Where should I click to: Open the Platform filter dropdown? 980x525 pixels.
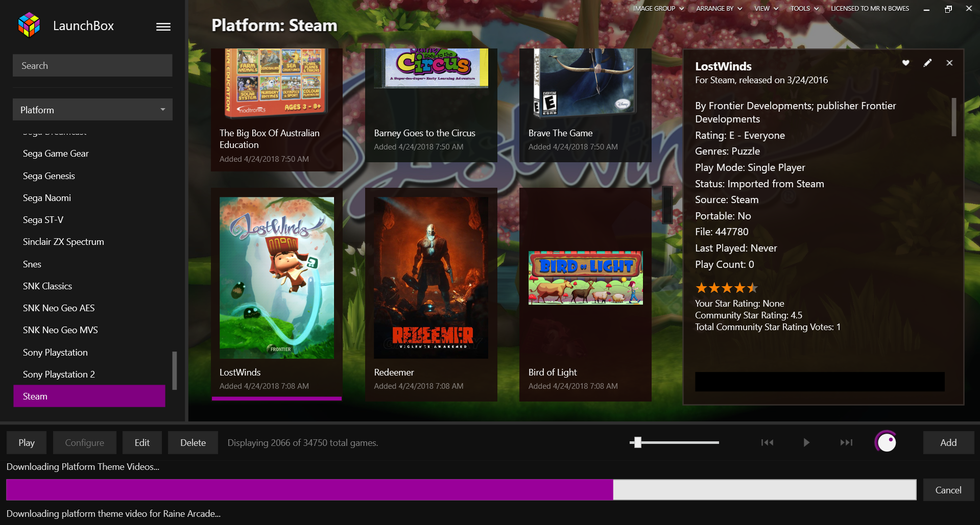(x=92, y=110)
